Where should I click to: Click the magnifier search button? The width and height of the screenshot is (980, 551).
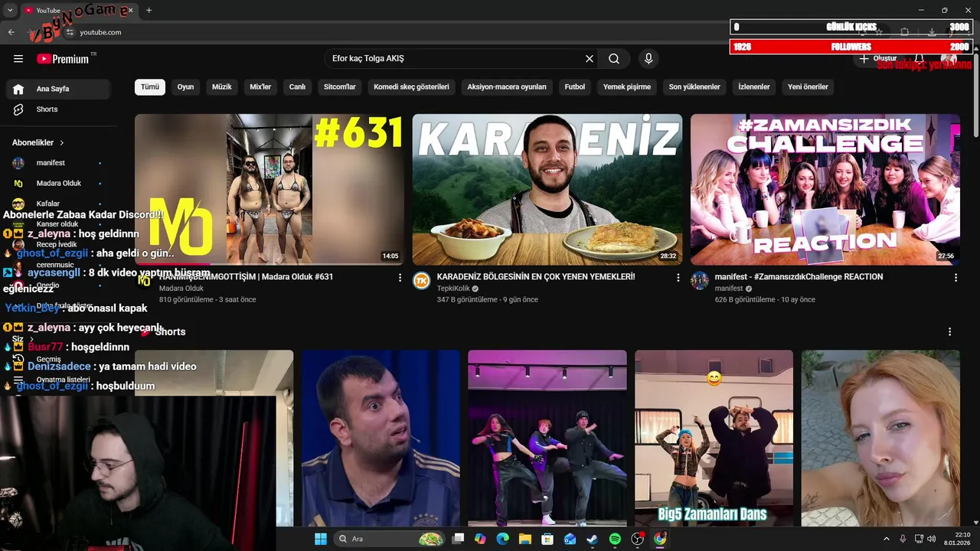tap(614, 59)
